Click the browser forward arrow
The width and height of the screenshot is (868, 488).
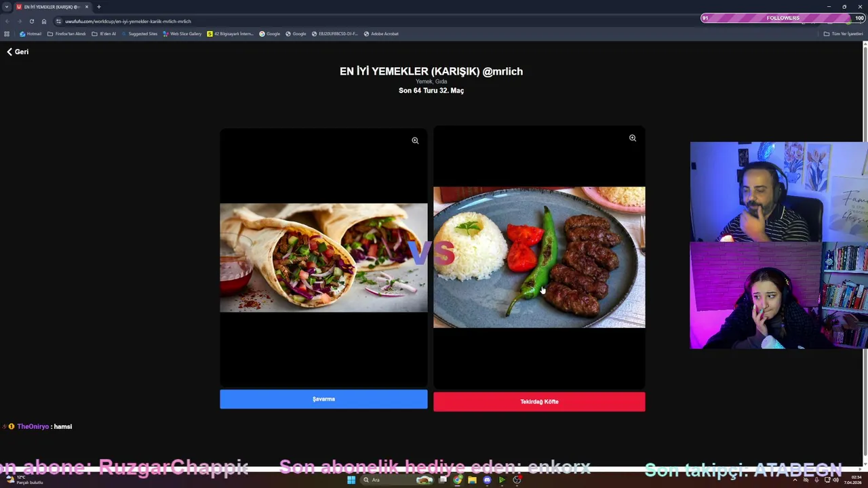[x=19, y=21]
